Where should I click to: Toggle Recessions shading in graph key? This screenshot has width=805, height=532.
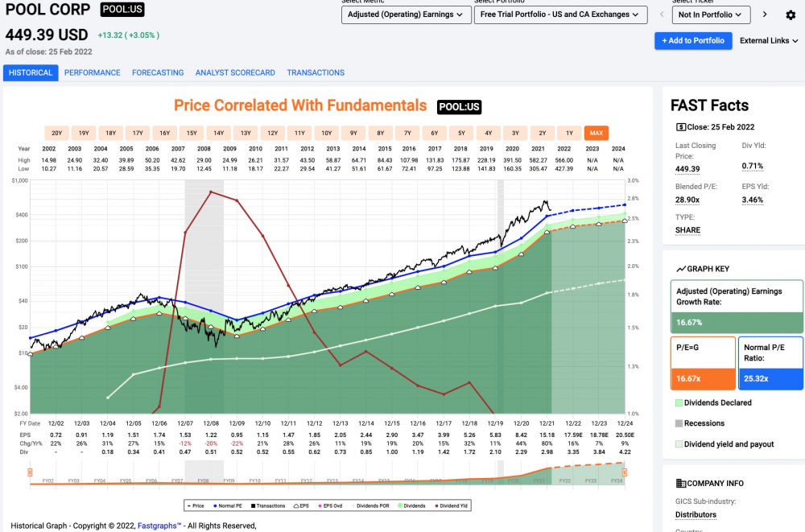click(x=700, y=423)
